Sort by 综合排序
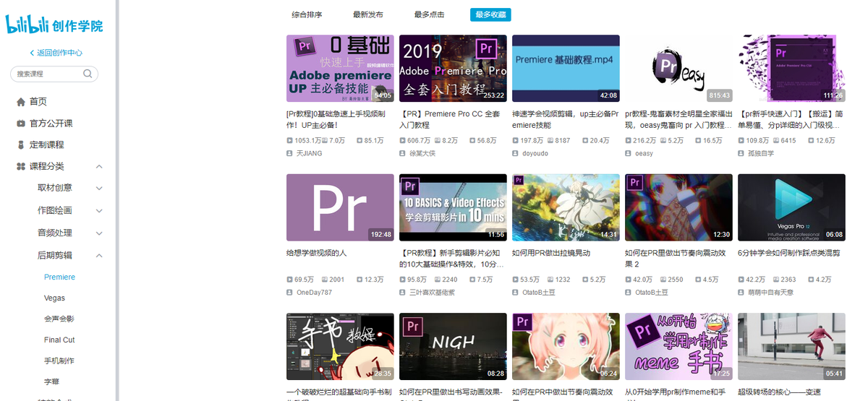 coord(307,14)
